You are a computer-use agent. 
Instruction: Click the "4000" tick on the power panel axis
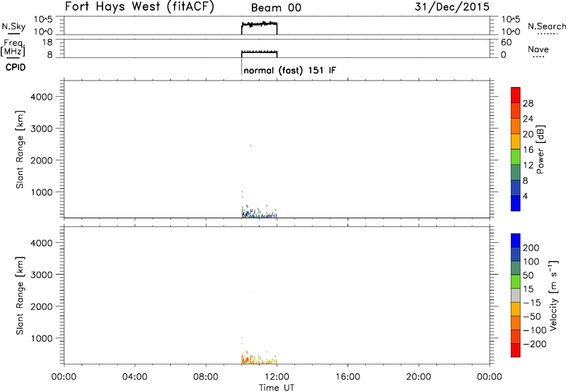pos(42,97)
